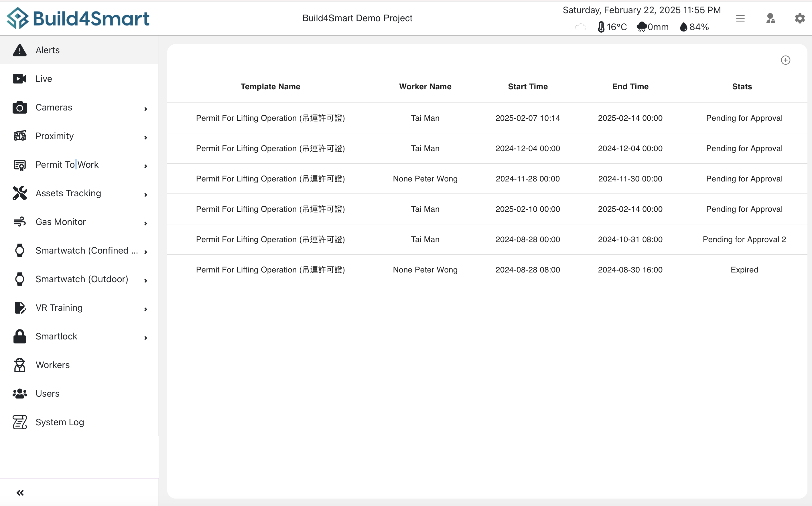Open the Gas Monitor airflow icon

(x=19, y=222)
